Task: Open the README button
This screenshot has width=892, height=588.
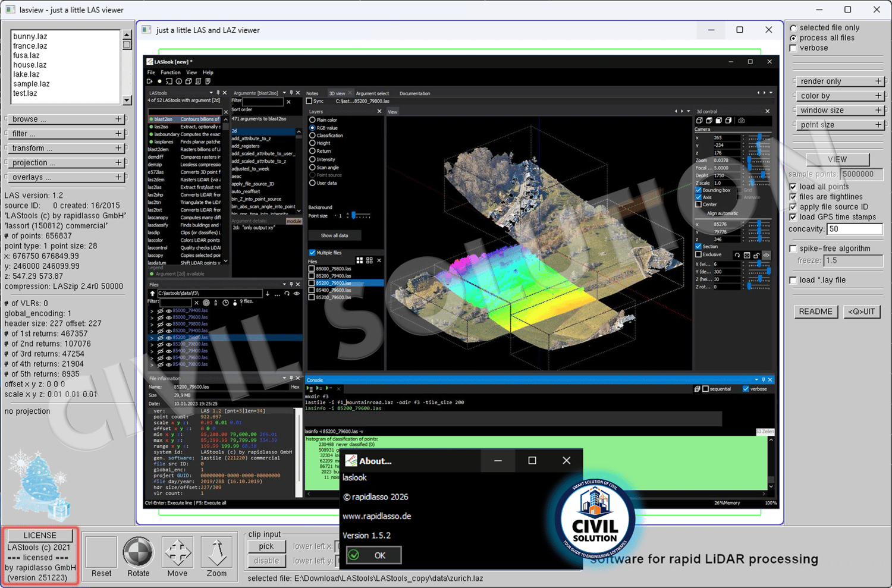Action: click(x=816, y=312)
